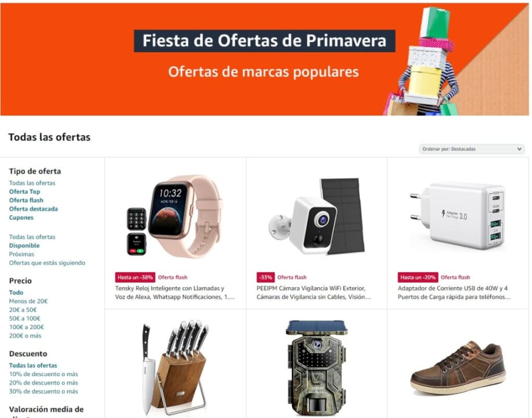
Task: Open the PEEIPM surveillance camera image
Action: tap(317, 216)
